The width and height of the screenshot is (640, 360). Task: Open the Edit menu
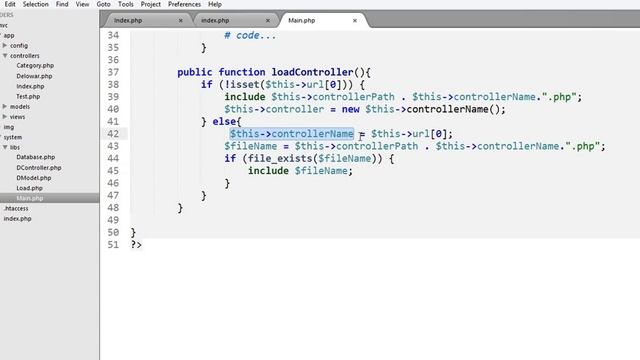(x=10, y=4)
